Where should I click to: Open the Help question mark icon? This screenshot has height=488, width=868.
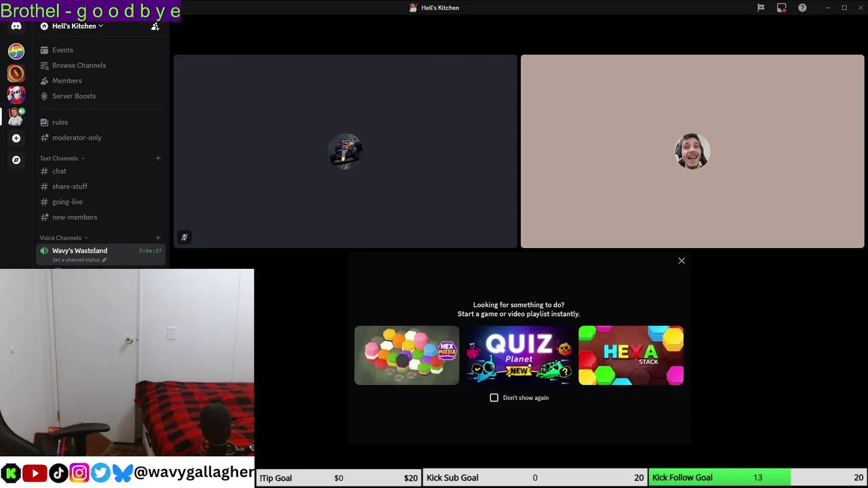click(802, 7)
